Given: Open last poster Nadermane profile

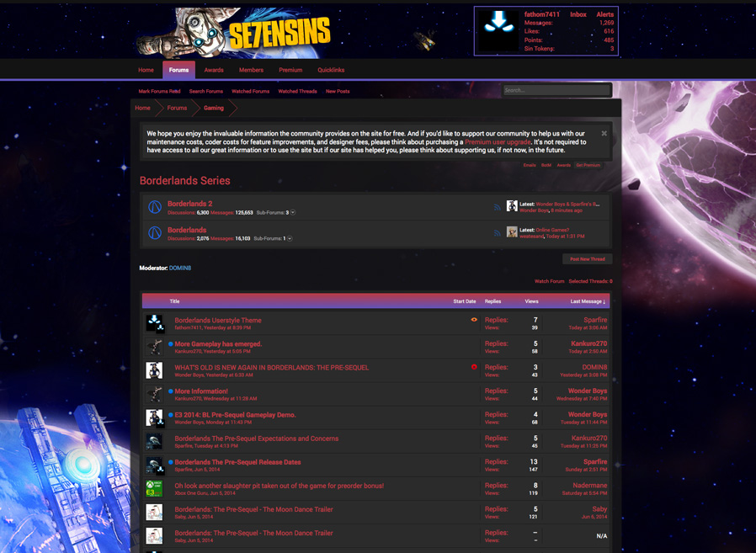Looking at the screenshot, I should [x=590, y=486].
